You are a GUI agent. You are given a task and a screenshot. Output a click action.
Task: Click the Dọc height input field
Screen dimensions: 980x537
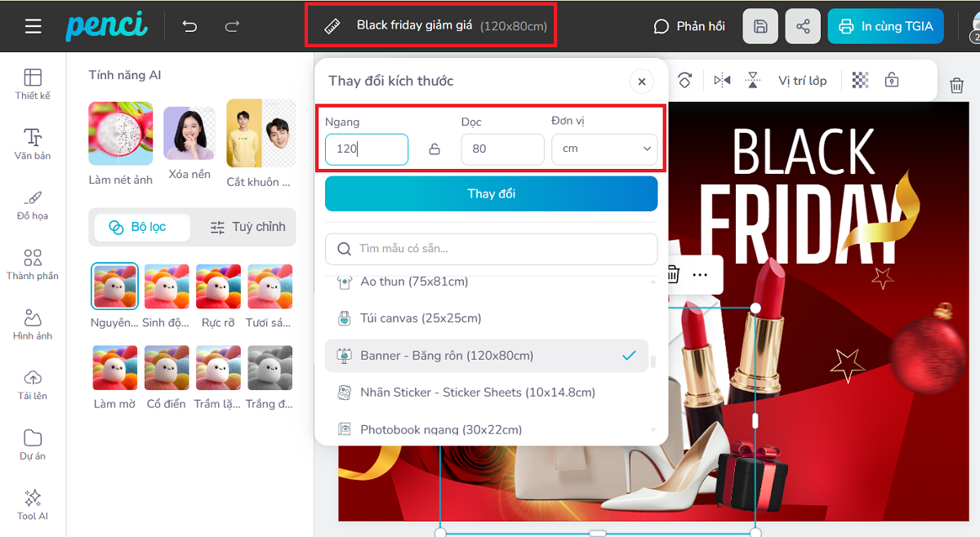(501, 149)
